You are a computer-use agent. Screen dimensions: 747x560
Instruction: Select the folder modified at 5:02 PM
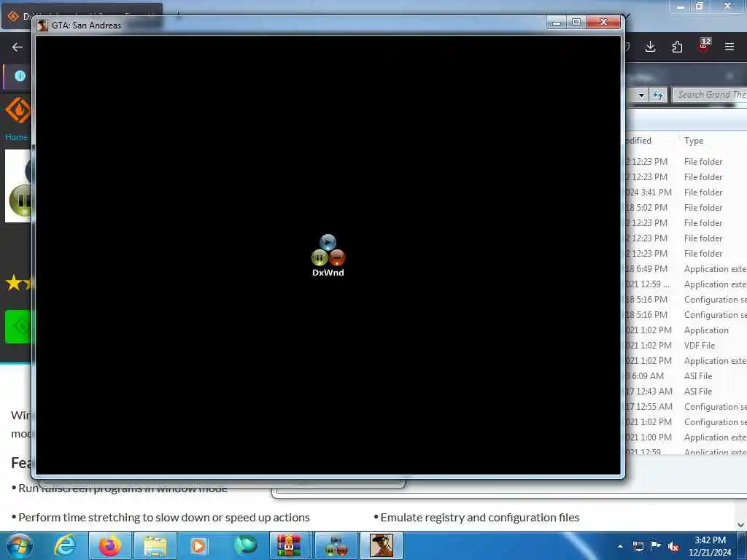pos(686,208)
